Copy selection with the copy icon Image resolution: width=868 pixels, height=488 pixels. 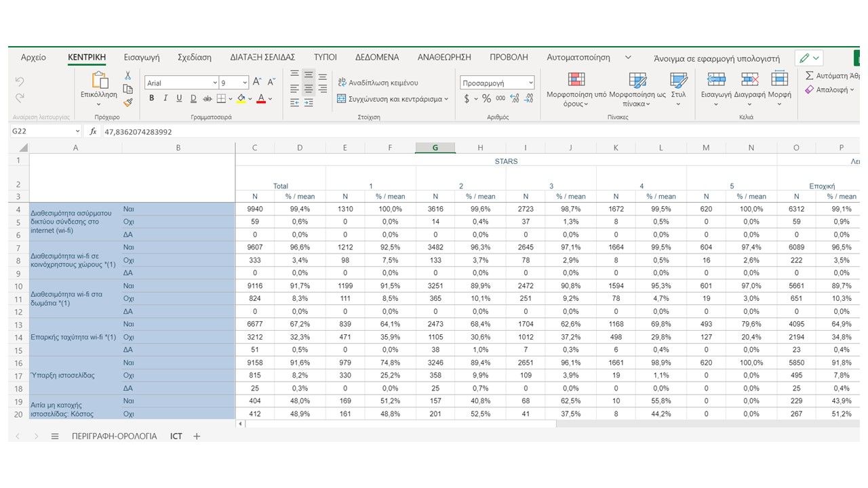click(127, 89)
